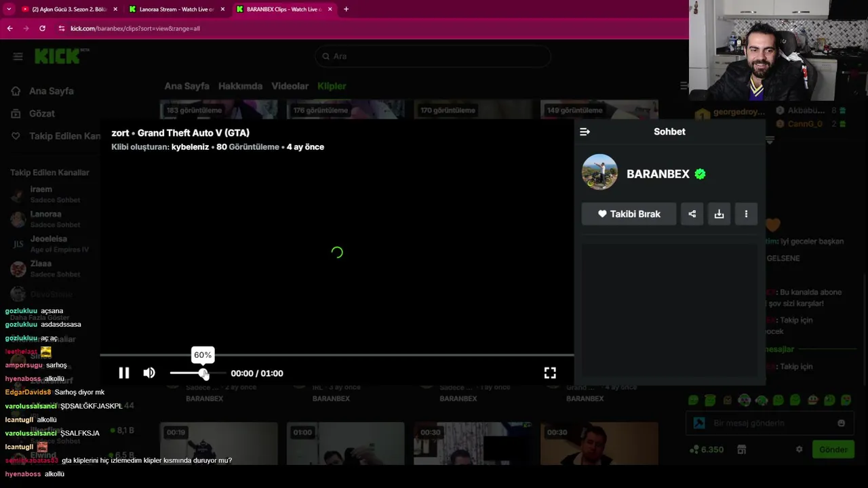Open clip creator kybeleniz profile
The width and height of the screenshot is (868, 488).
[190, 147]
